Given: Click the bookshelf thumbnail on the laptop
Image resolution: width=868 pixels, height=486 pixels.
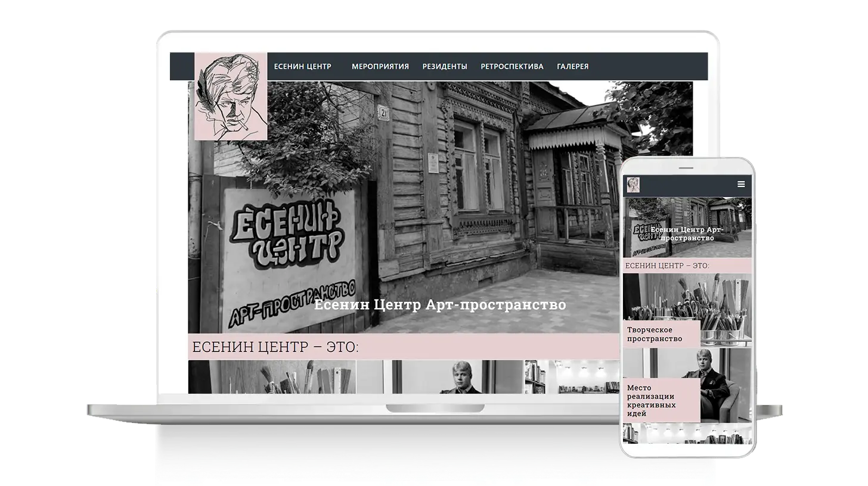Looking at the screenshot, I should 571,377.
